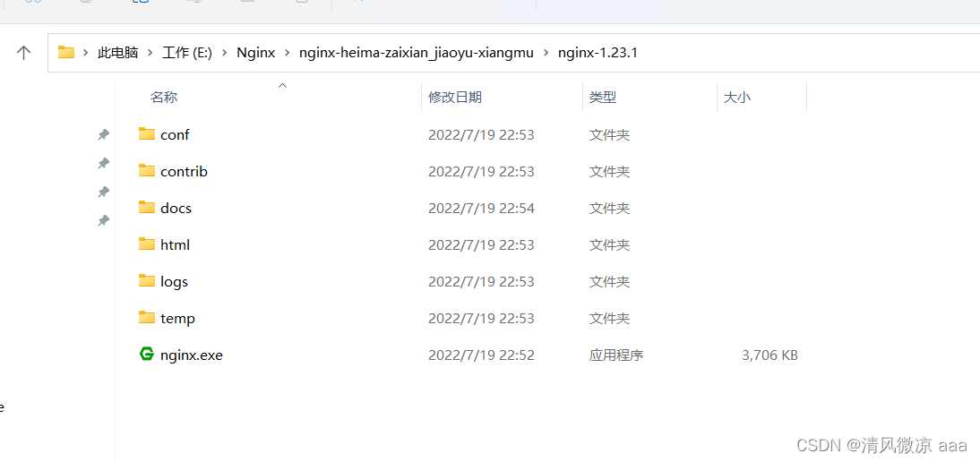Click the pin icon beside the html row

click(104, 220)
